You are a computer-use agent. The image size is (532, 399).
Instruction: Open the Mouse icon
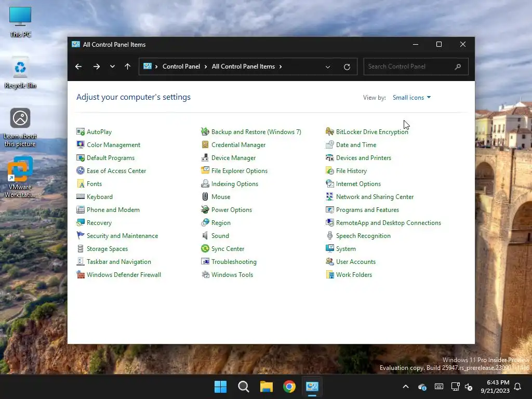tap(205, 196)
